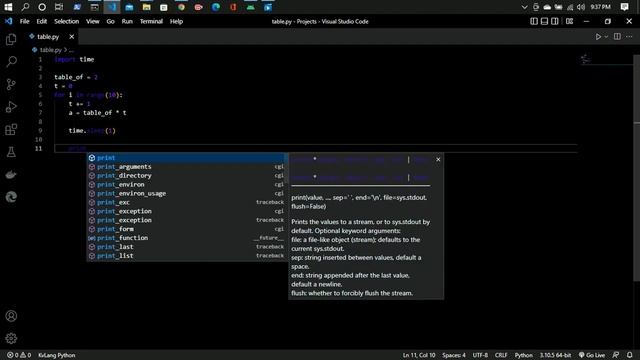Open the Run menu
This screenshot has height=360, width=640.
[x=127, y=21]
